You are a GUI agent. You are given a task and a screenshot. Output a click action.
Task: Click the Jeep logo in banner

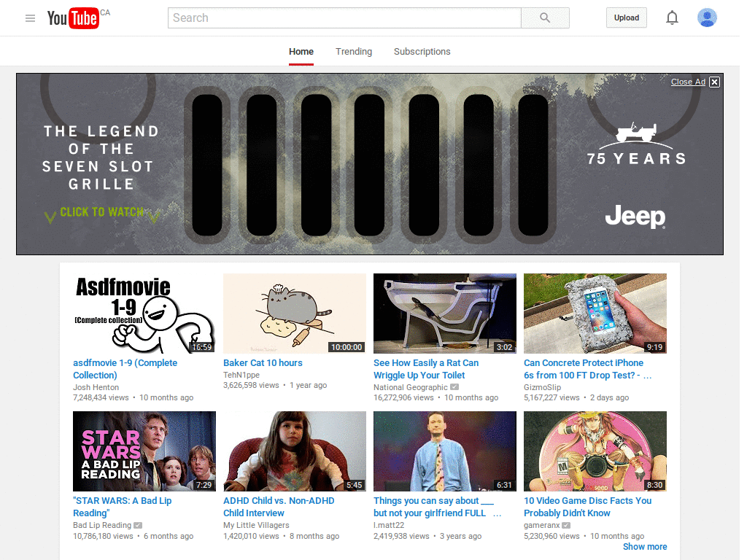pos(635,217)
